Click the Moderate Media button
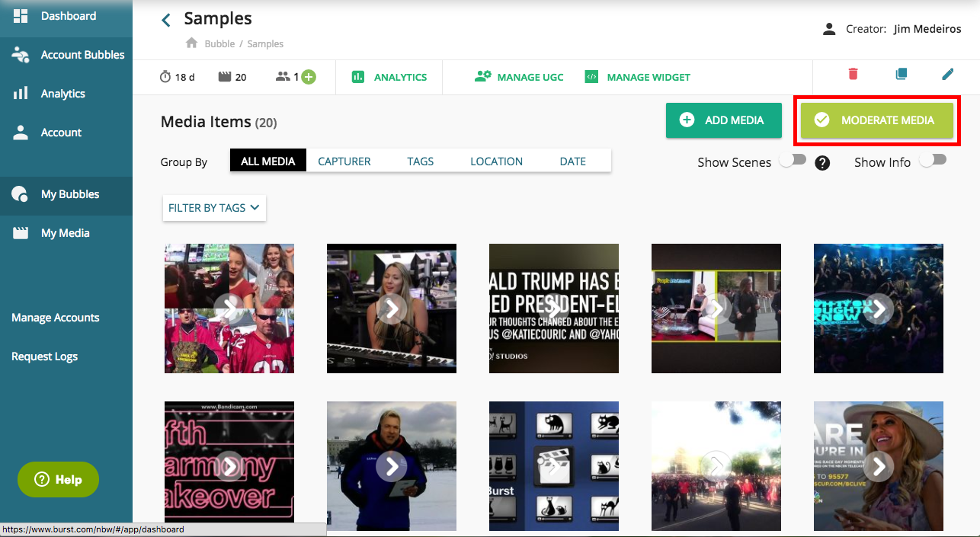The height and width of the screenshot is (537, 980). click(x=876, y=120)
